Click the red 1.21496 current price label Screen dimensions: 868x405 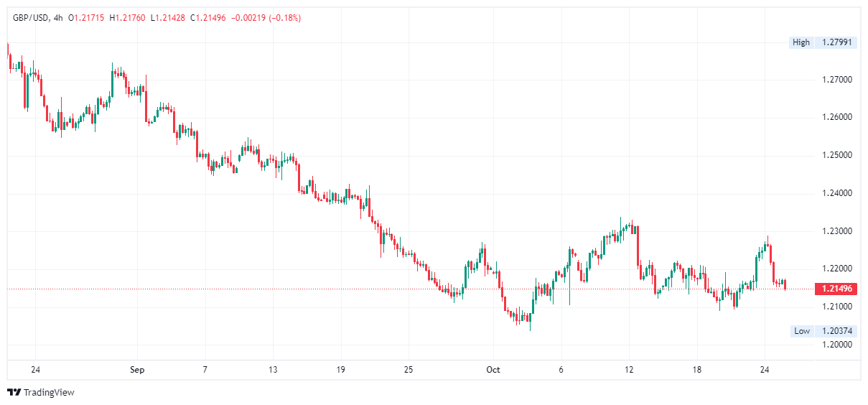pos(836,289)
